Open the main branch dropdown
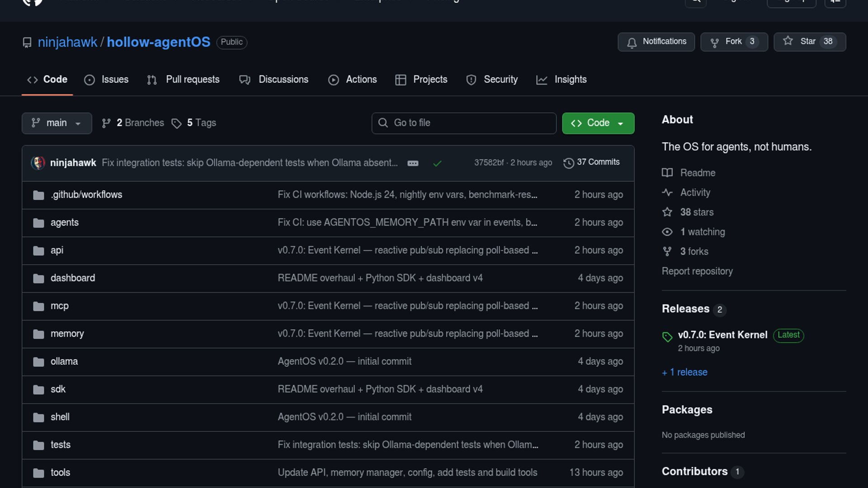 tap(57, 123)
